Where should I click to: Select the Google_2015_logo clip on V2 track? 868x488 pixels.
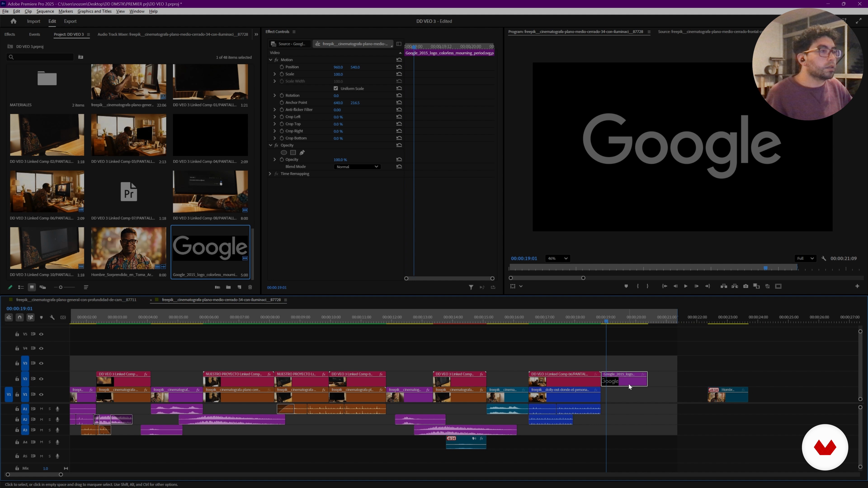(624, 379)
